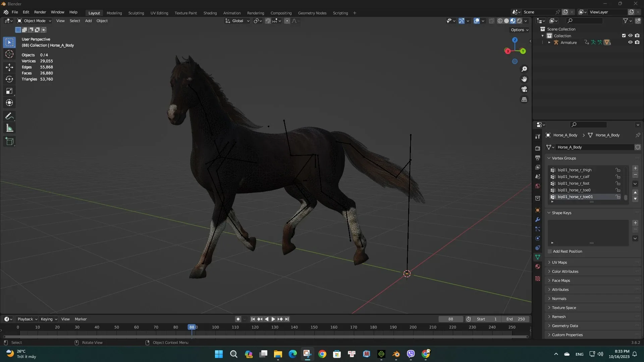Open the Tool properties tab

538,136
